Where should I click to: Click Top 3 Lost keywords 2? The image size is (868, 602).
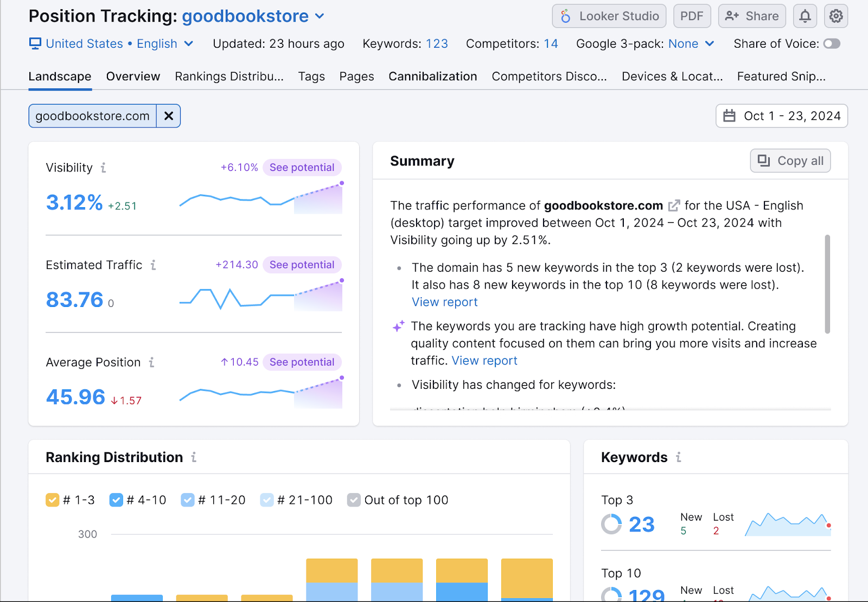click(x=716, y=531)
